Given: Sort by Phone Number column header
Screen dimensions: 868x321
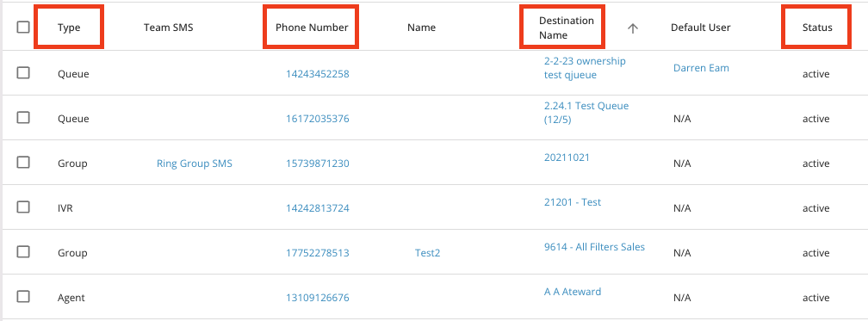Looking at the screenshot, I should (x=312, y=28).
